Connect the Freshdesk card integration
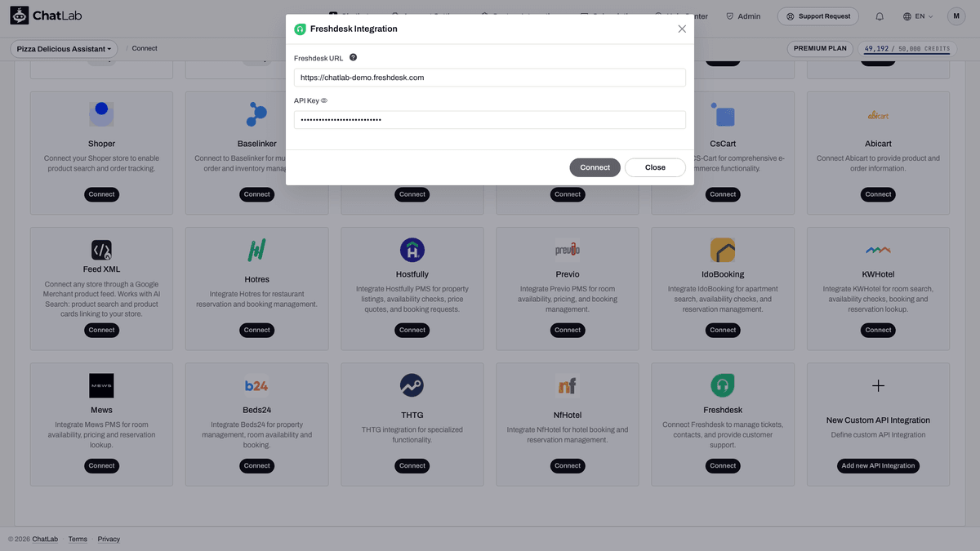980x551 pixels. 723,465
